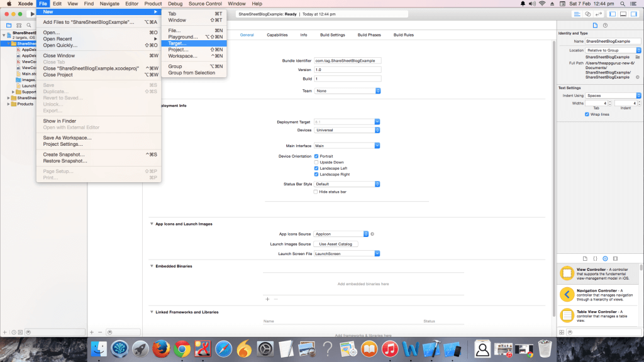Open Google Chrome from the Dock

pyautogui.click(x=182, y=349)
